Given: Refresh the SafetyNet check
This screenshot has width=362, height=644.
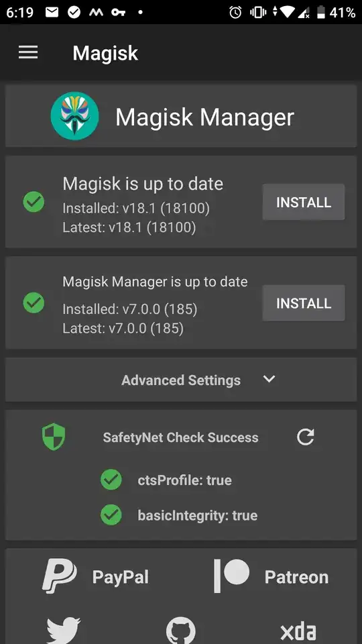Looking at the screenshot, I should pyautogui.click(x=306, y=437).
